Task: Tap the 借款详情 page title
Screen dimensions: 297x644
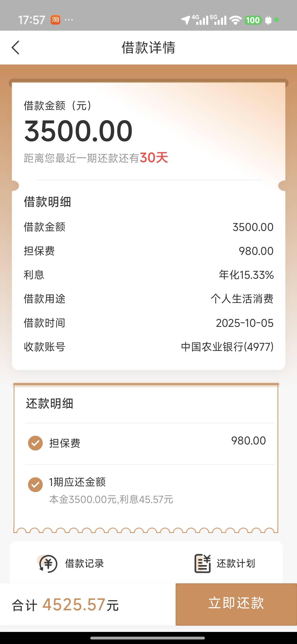Action: 148,47
